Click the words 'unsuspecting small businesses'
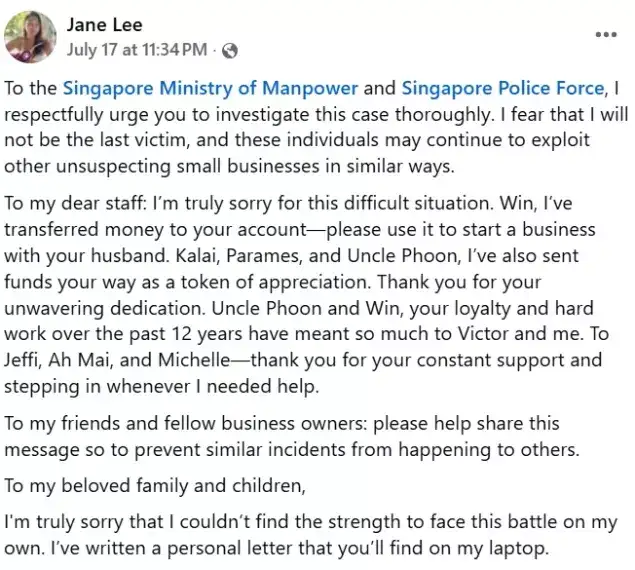Screen dimensions: 635x570 tap(188, 167)
